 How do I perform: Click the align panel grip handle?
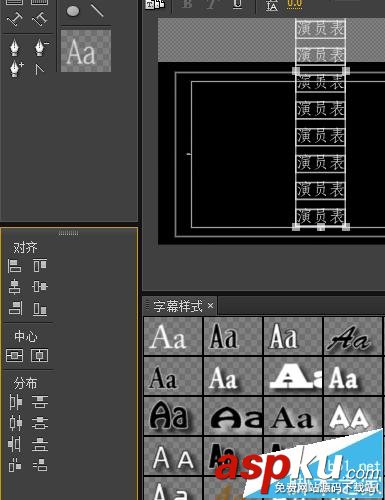(x=68, y=233)
